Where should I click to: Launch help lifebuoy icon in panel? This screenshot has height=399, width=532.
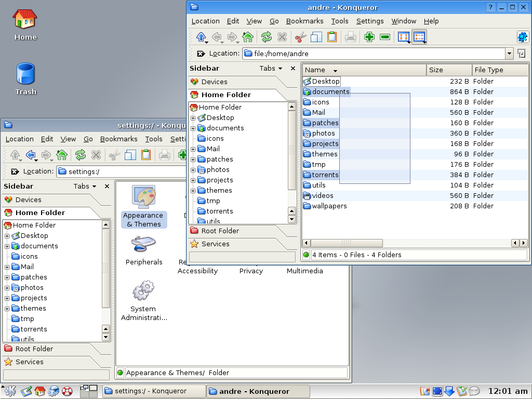67,391
